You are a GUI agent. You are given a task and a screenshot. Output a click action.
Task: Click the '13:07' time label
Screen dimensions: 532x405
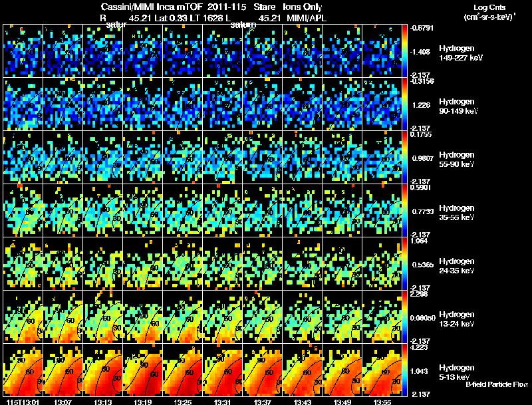tap(63, 402)
